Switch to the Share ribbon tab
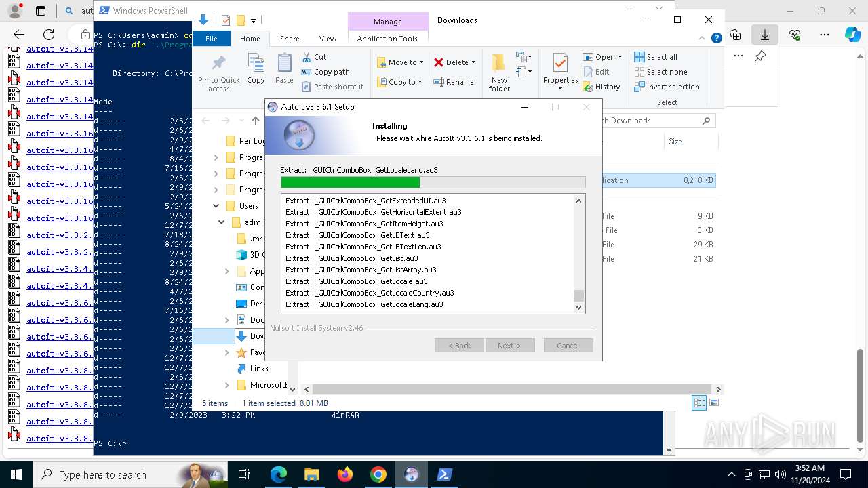Screen dimensions: 868x488 (290, 39)
